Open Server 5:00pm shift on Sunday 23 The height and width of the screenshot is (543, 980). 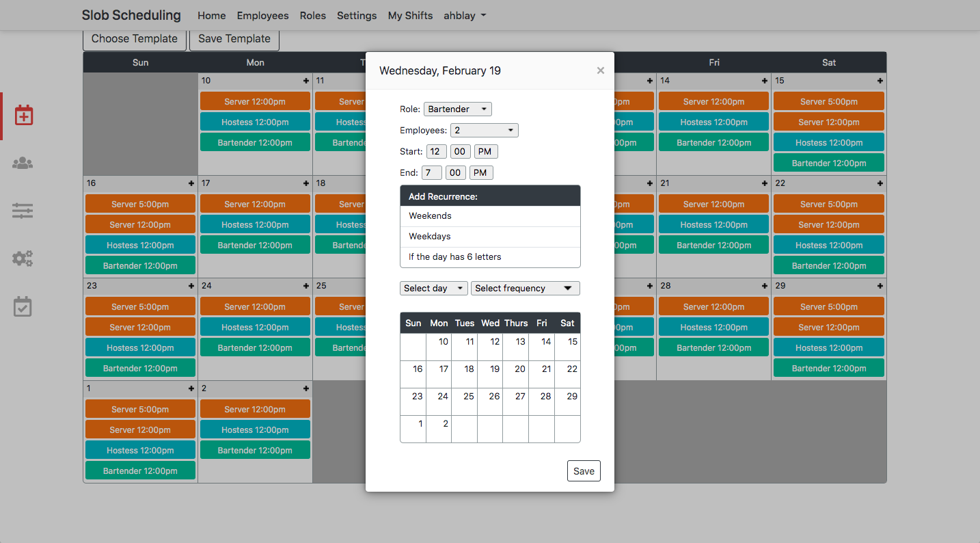coord(140,307)
